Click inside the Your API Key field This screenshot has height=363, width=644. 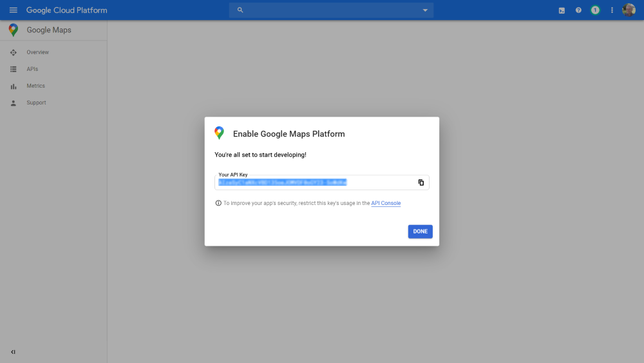(x=321, y=182)
